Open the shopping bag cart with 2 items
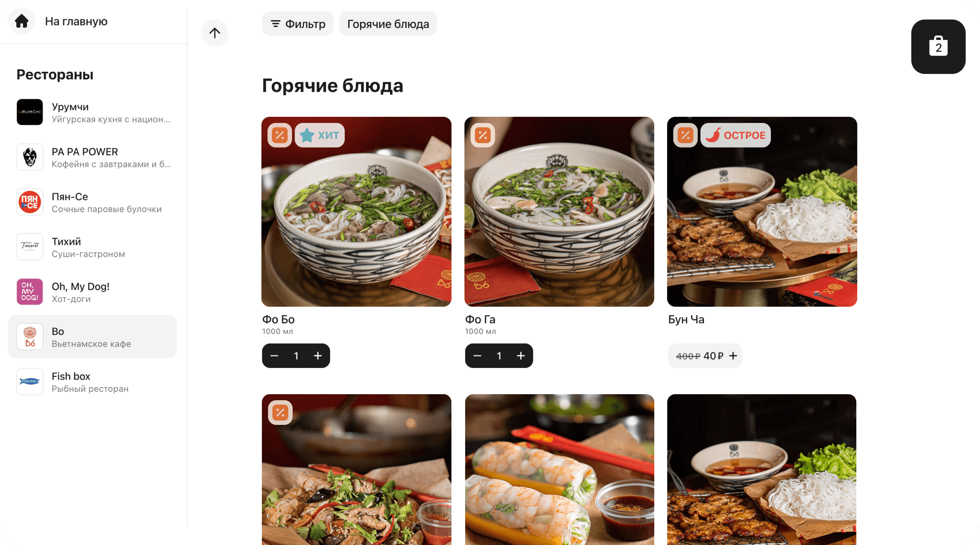Screen dimensions: 980x545 coord(938,46)
